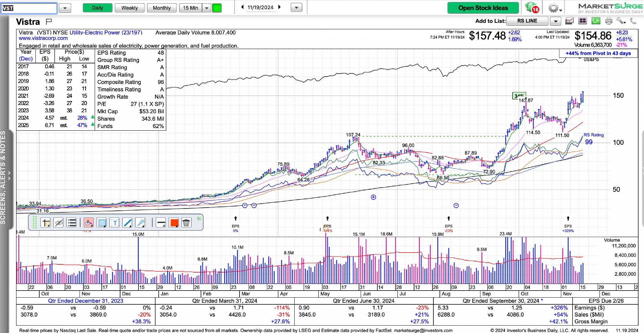Click the blue plus marker on the chart
Image resolution: width=644 pixels, height=333 pixels.
coord(373,197)
